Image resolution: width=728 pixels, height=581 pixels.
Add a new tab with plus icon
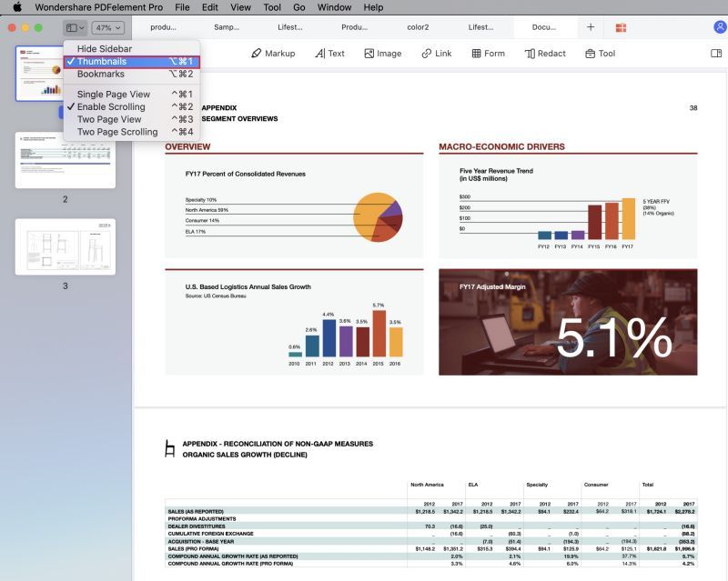[591, 27]
